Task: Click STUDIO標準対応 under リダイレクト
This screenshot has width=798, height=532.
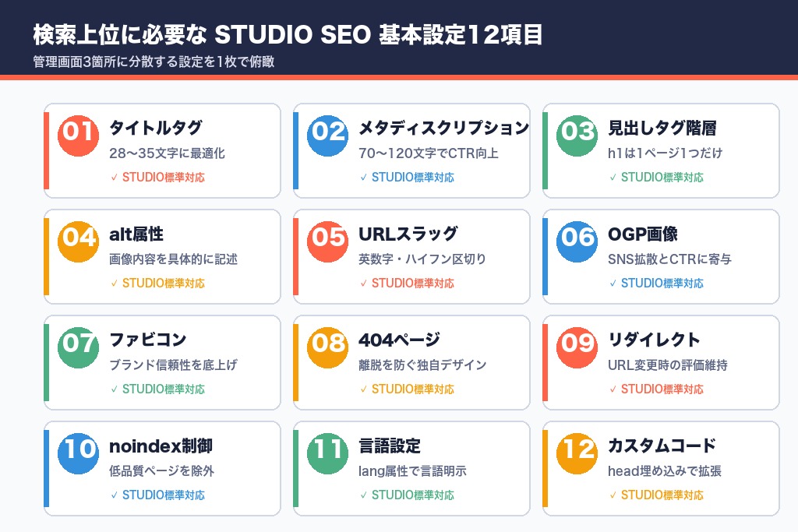Action: pyautogui.click(x=662, y=389)
